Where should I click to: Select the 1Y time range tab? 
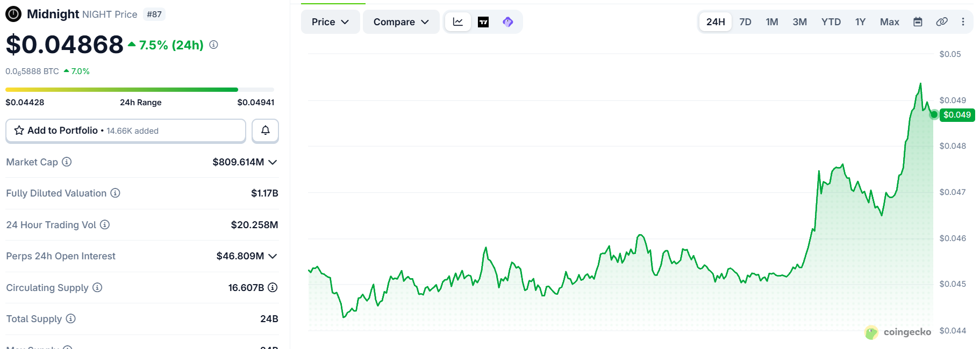(860, 22)
